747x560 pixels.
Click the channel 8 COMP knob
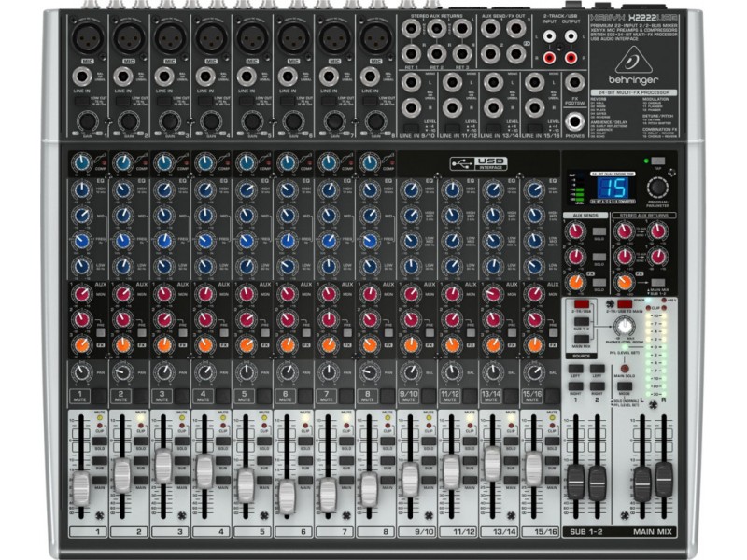tap(369, 163)
